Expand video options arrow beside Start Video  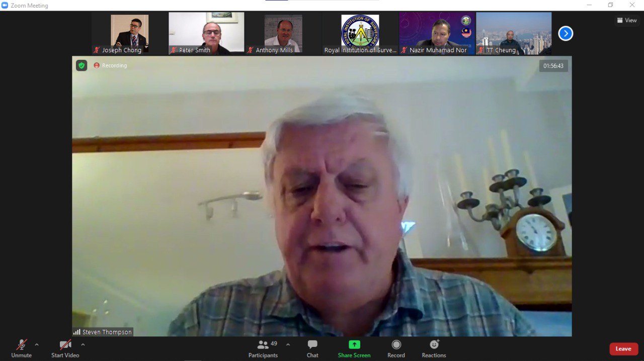83,344
